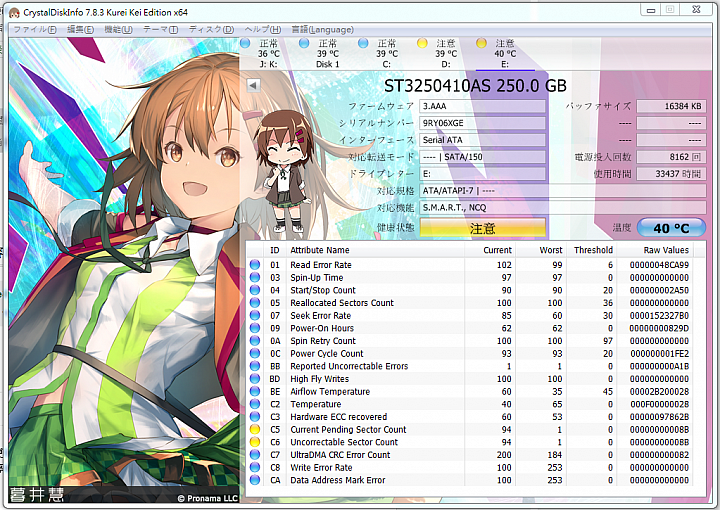Click the status icon for Reallocated Sectors Count
This screenshot has width=720, height=510.
tap(254, 303)
